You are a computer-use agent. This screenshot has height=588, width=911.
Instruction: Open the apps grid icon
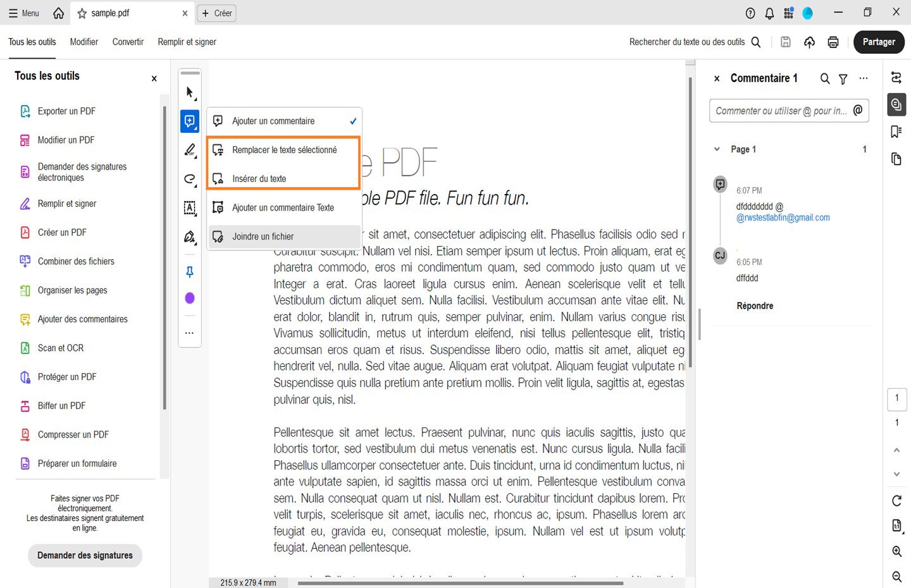point(788,13)
